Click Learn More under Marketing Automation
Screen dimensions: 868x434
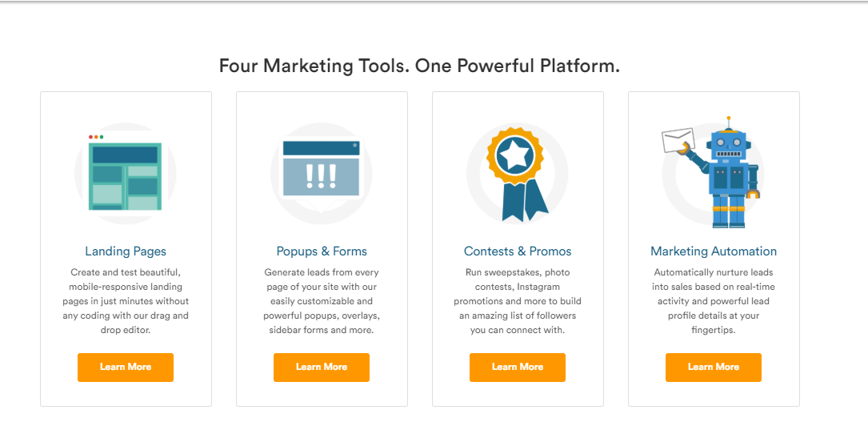714,367
